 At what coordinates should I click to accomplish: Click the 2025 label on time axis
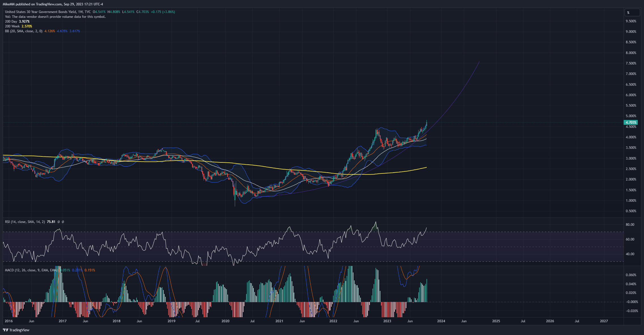coord(496,321)
